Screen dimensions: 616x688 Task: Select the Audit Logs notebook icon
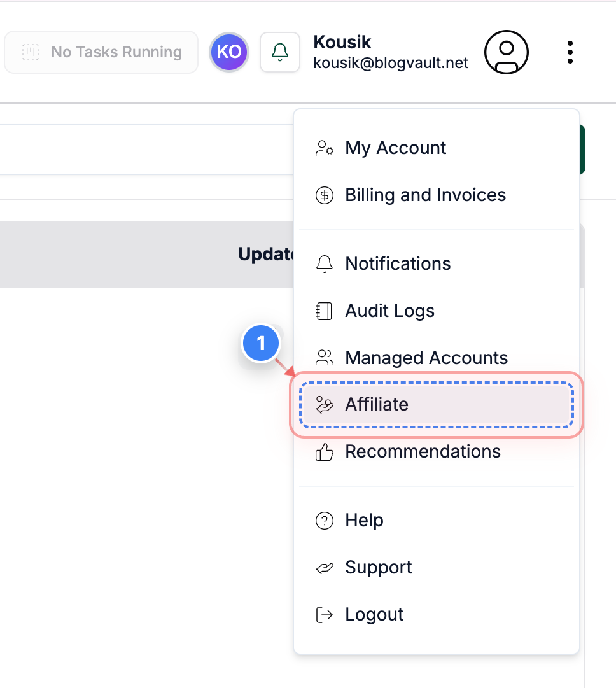click(x=325, y=311)
